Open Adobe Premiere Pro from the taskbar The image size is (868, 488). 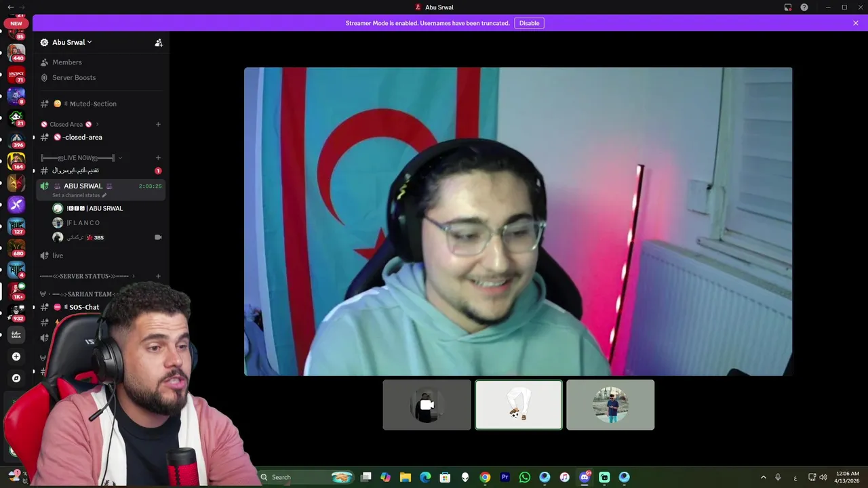505,477
